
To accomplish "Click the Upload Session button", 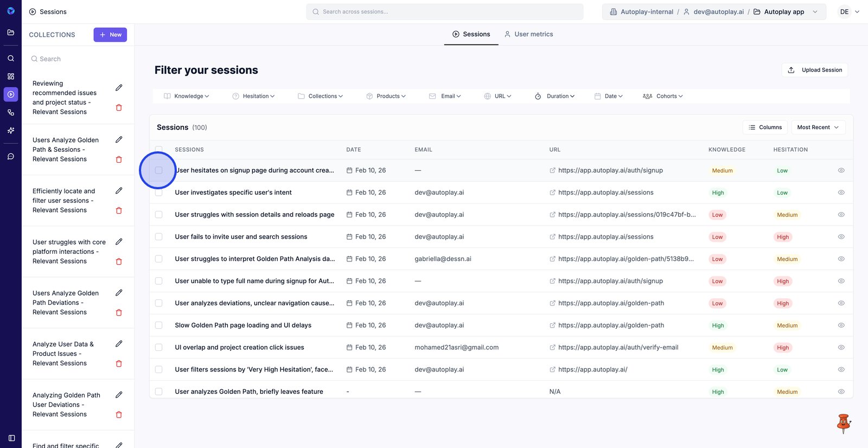I will [x=815, y=70].
